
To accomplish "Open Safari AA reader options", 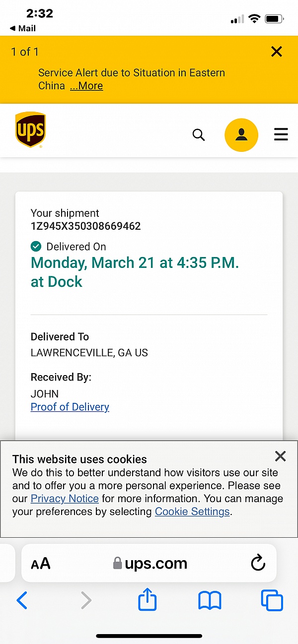I will pos(41,564).
